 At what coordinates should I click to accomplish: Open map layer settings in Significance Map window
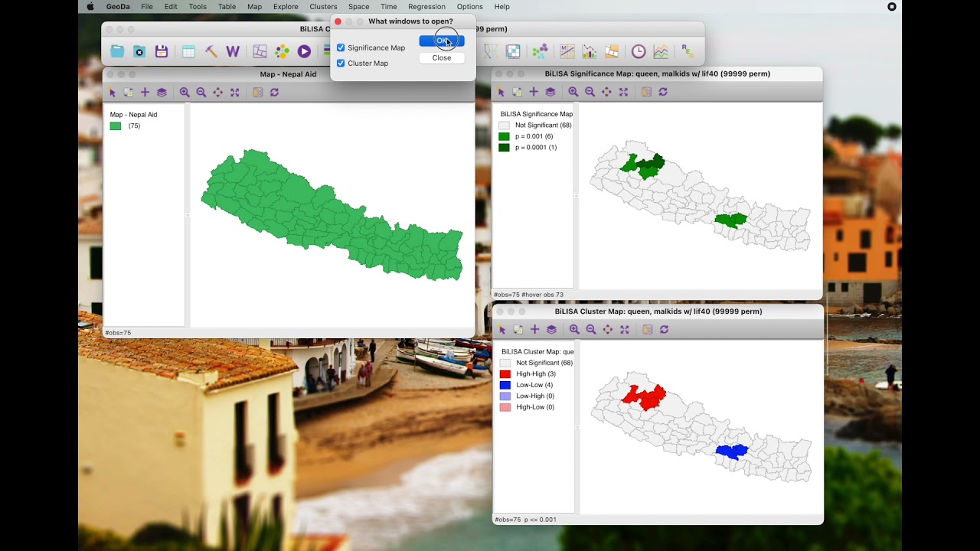pos(550,92)
